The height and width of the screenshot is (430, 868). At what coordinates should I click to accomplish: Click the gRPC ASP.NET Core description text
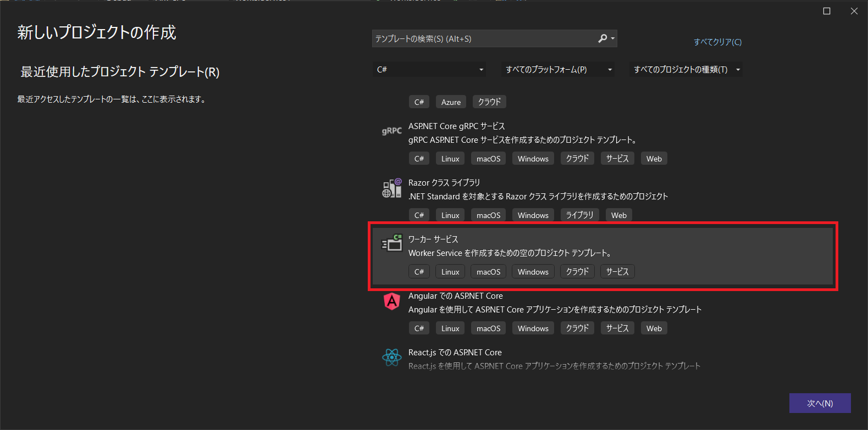pos(522,140)
